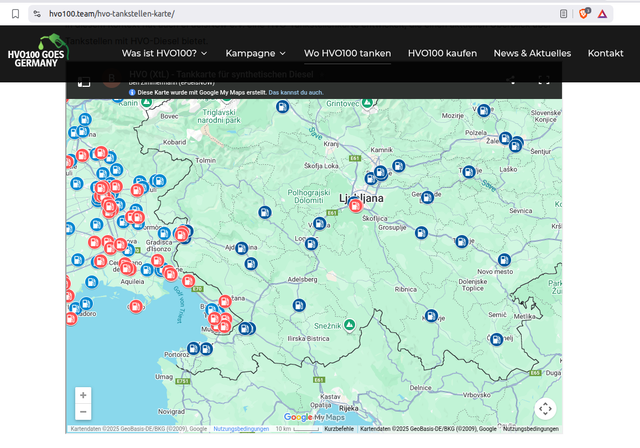Select blue fuel marker left of Grintovec
The height and width of the screenshot is (448, 640).
[x=282, y=107]
